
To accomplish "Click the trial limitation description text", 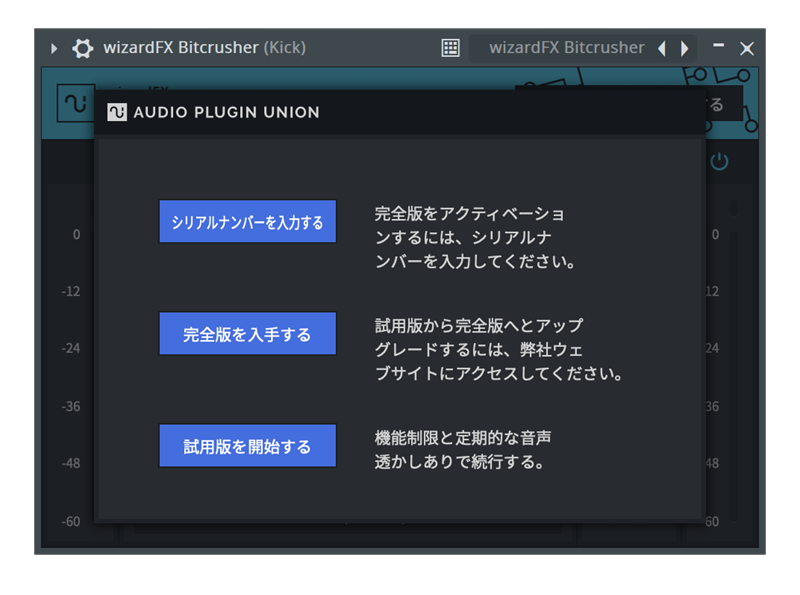I will coord(463,450).
